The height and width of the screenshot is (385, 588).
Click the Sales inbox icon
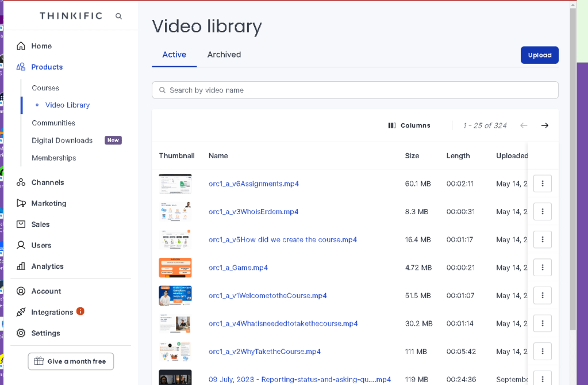coord(21,224)
